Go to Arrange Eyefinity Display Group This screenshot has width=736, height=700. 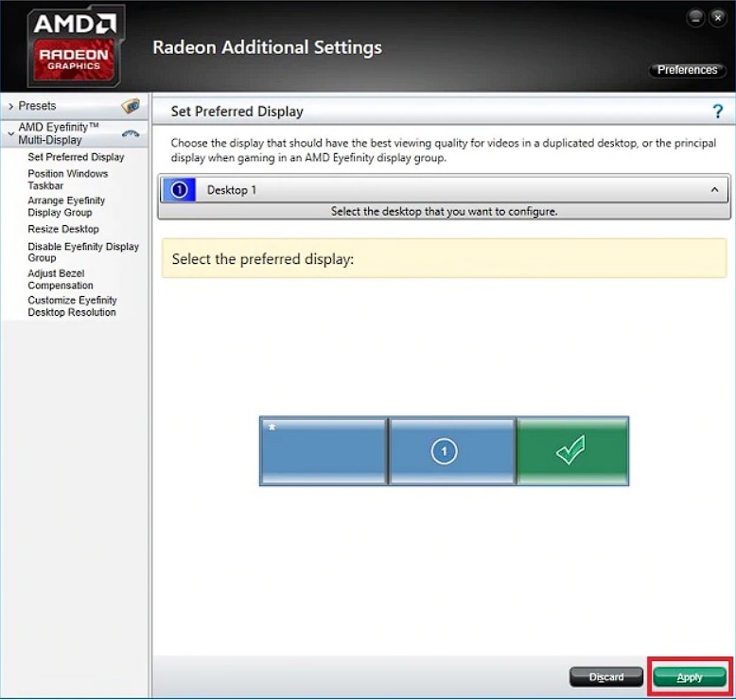pos(66,206)
